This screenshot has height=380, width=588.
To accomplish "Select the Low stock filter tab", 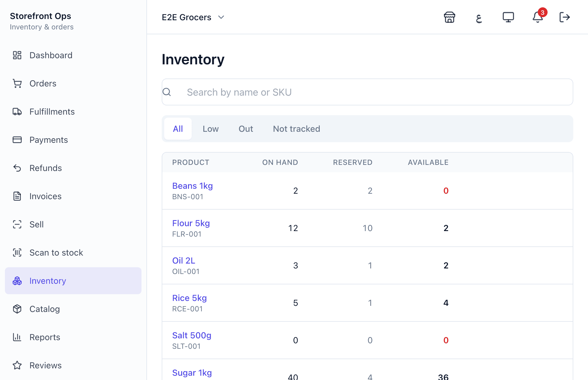I will click(x=211, y=129).
